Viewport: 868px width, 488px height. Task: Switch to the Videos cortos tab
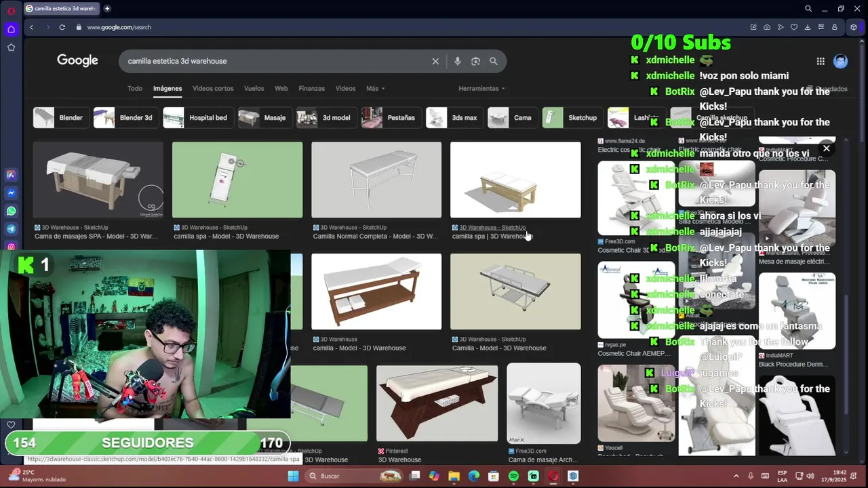[213, 88]
